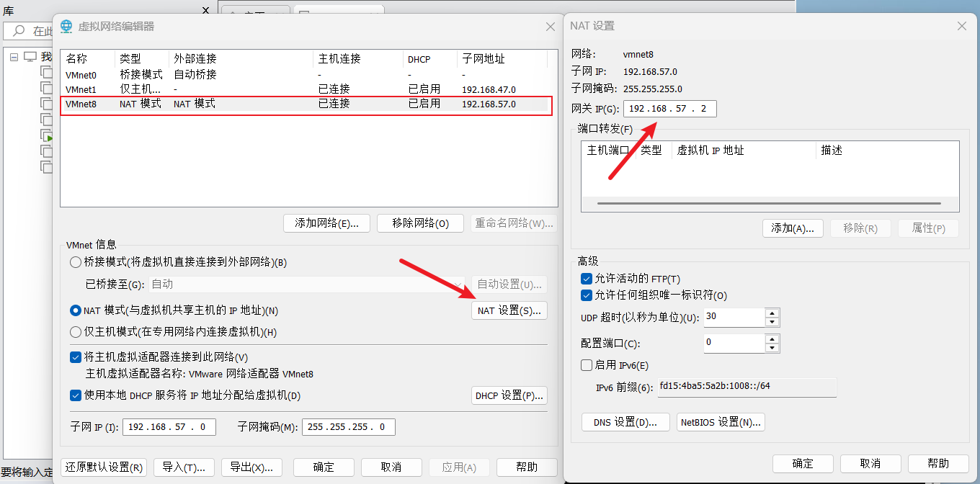Toggle 将主机虚拟适配器连接到此网络 checkbox
The image size is (980, 484).
point(76,357)
